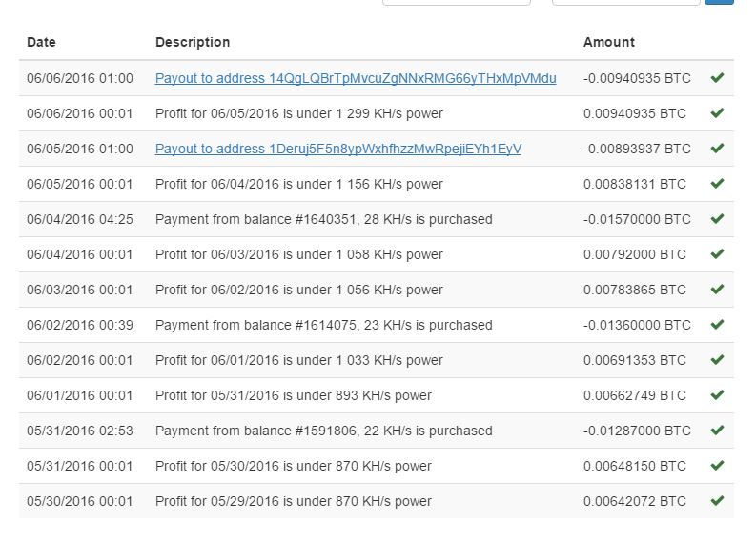Open payout link to address 14QgLQBrTpMvcuZgNNxRMG66yTHxMpVMdu
Screen dimensions: 756x541
(x=356, y=78)
